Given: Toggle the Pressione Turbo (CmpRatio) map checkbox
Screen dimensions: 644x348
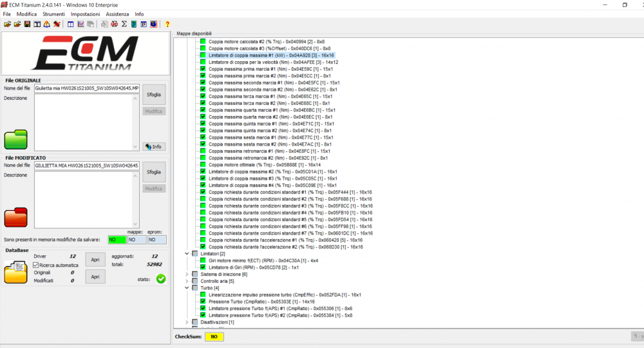Looking at the screenshot, I should click(x=202, y=301).
